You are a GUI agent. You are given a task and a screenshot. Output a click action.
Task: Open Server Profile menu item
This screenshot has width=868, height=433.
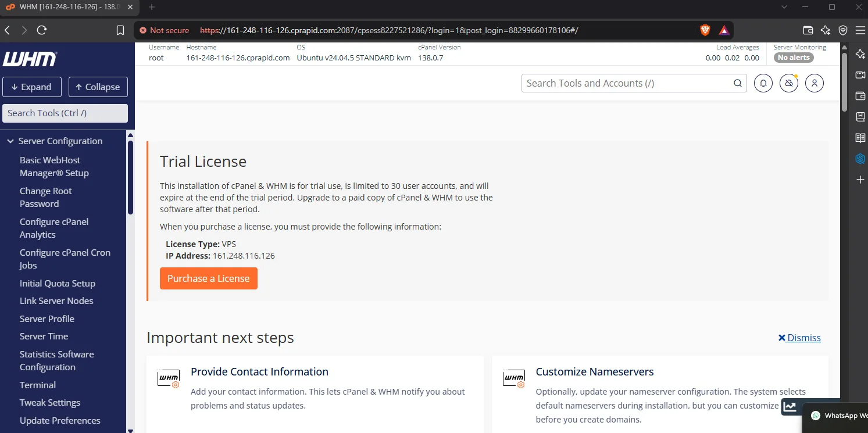[x=47, y=319]
